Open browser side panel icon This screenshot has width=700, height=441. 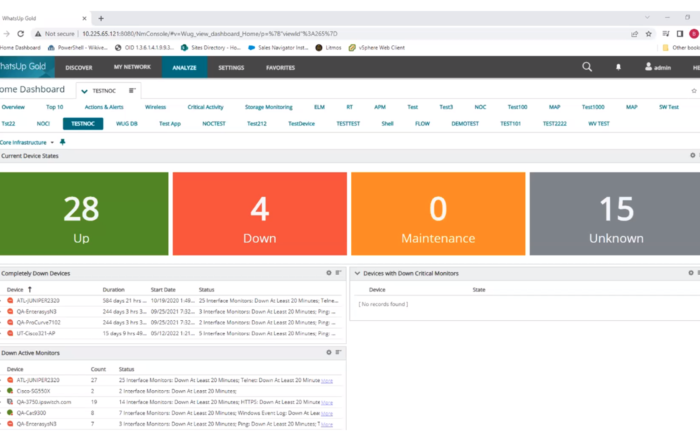[680, 34]
